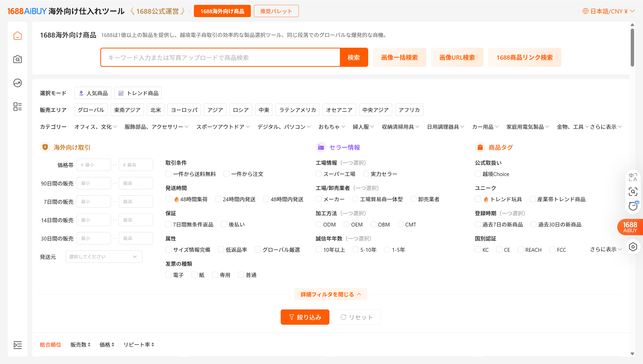Open the 発送元 dropdown
Screen dimensions: 643x364
coord(104,257)
